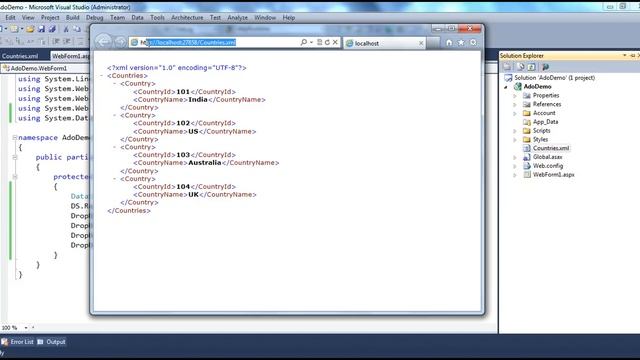Screen dimensions: 640x360
Task: Open the Error List panel tab
Action: 18,342
